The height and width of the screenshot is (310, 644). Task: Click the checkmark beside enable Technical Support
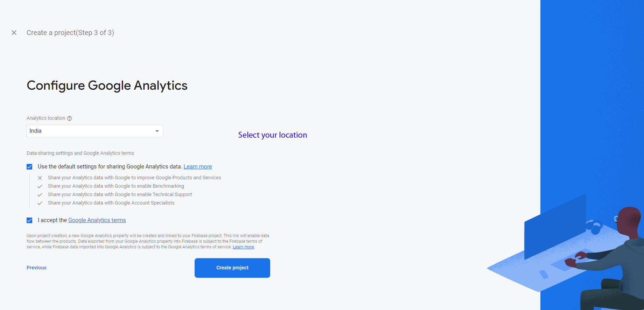point(40,195)
